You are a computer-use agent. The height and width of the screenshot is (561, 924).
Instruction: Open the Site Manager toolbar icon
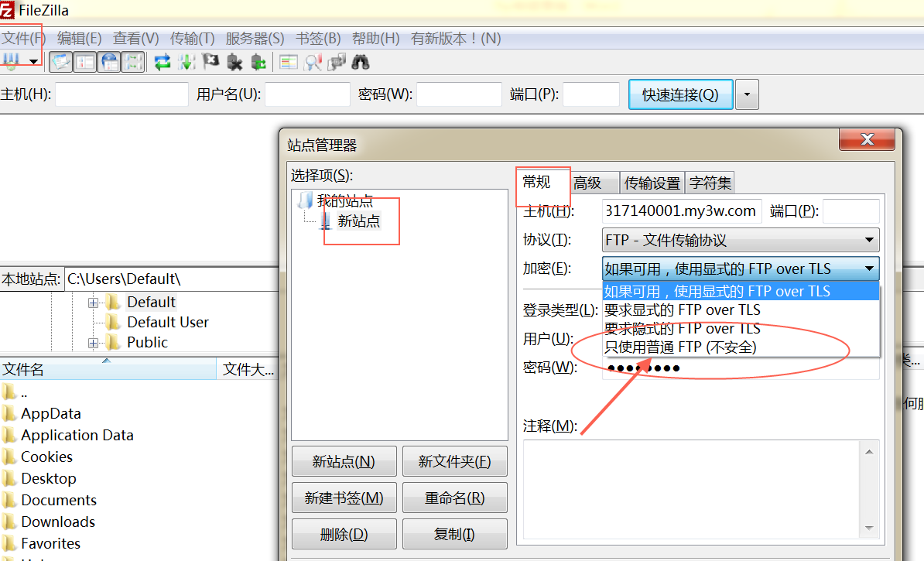pos(12,61)
